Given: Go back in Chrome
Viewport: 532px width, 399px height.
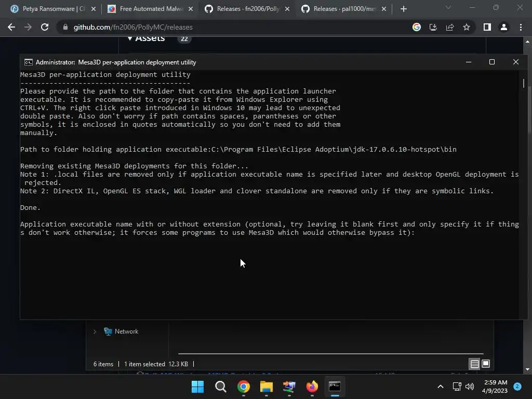Looking at the screenshot, I should pyautogui.click(x=11, y=27).
